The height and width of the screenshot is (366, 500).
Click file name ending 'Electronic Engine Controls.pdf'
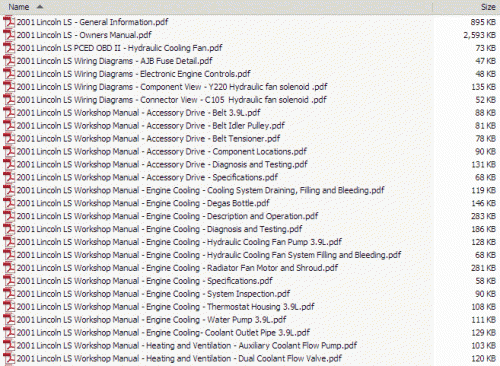tap(134, 74)
